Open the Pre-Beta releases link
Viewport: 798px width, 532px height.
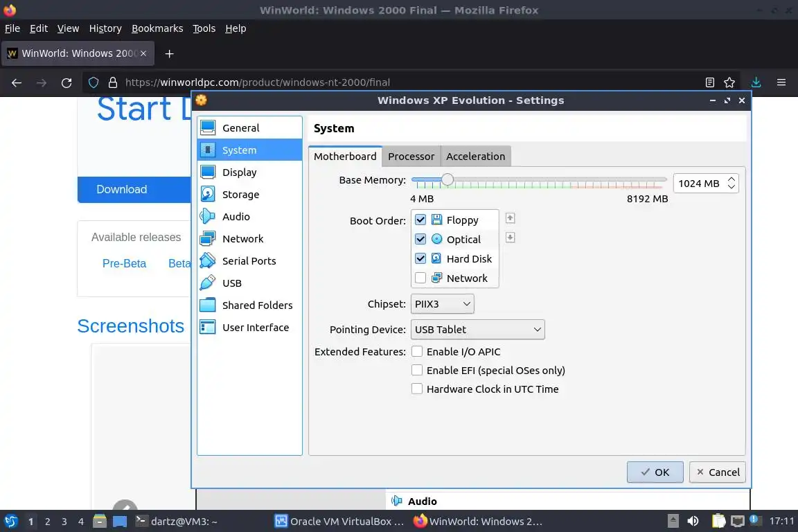pos(124,263)
